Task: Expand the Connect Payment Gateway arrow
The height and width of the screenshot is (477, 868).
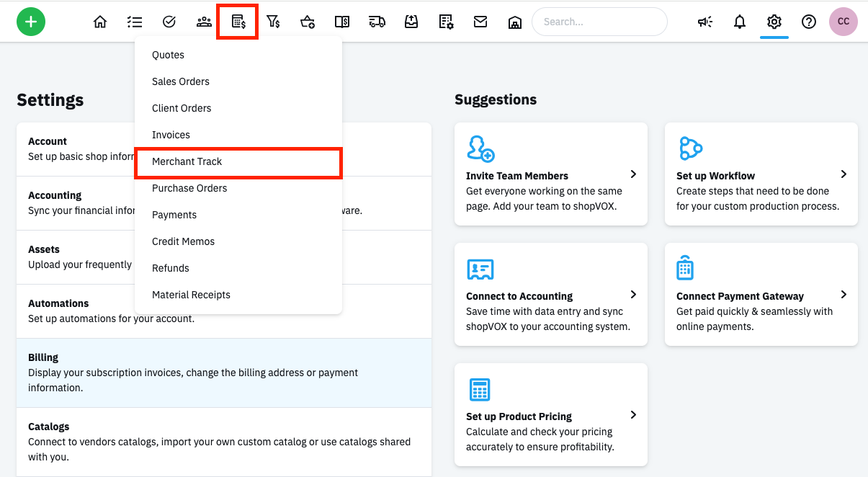Action: [844, 295]
